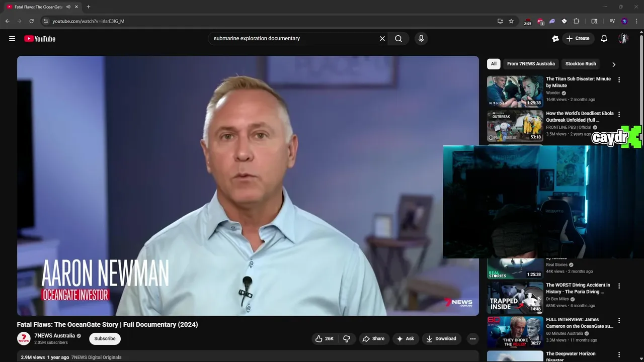Subscribe to 7NEWS Australia

coord(105,339)
